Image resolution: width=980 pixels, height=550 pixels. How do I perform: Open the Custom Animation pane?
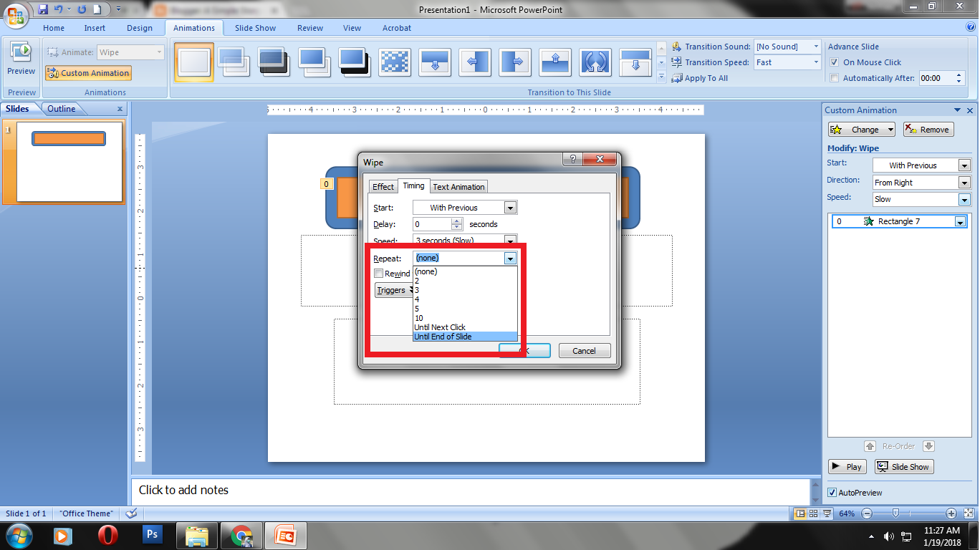[x=88, y=73]
